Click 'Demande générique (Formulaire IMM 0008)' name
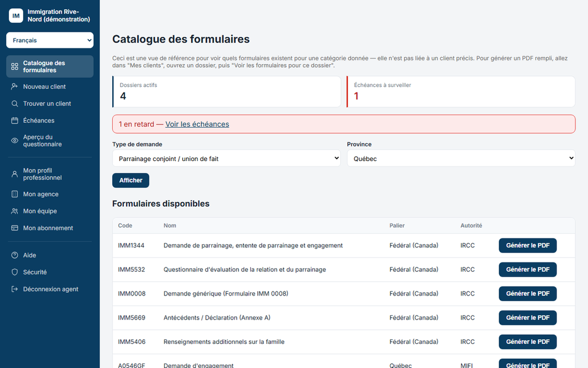The width and height of the screenshot is (588, 368). tap(226, 294)
